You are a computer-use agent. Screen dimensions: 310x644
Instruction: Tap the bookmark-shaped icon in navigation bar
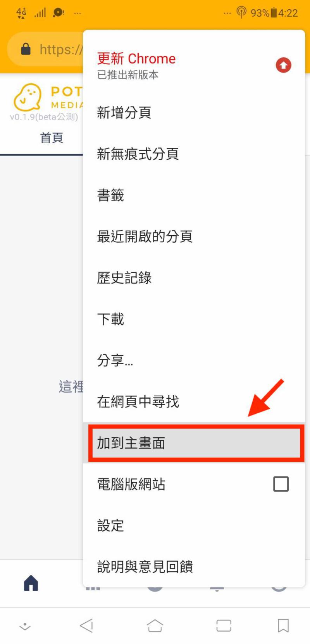(x=283, y=625)
